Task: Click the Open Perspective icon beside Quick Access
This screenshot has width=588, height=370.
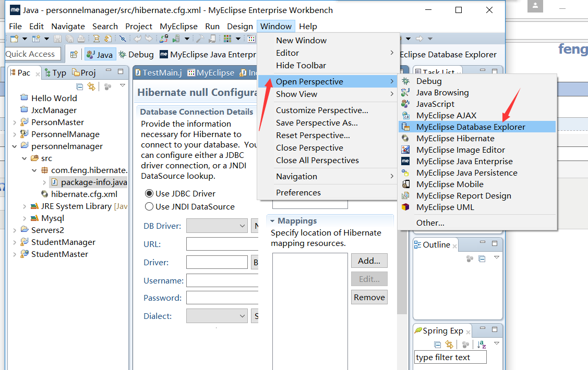Action: pyautogui.click(x=74, y=54)
